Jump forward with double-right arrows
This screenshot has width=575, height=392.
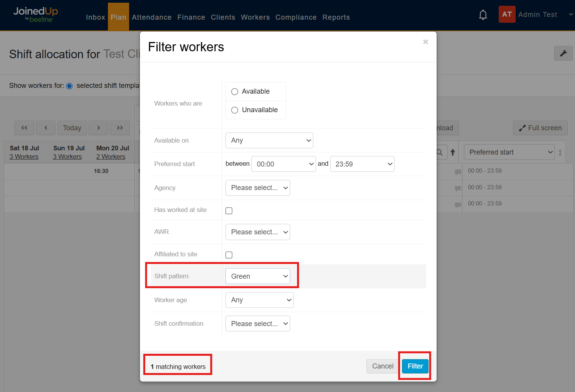pyautogui.click(x=120, y=128)
